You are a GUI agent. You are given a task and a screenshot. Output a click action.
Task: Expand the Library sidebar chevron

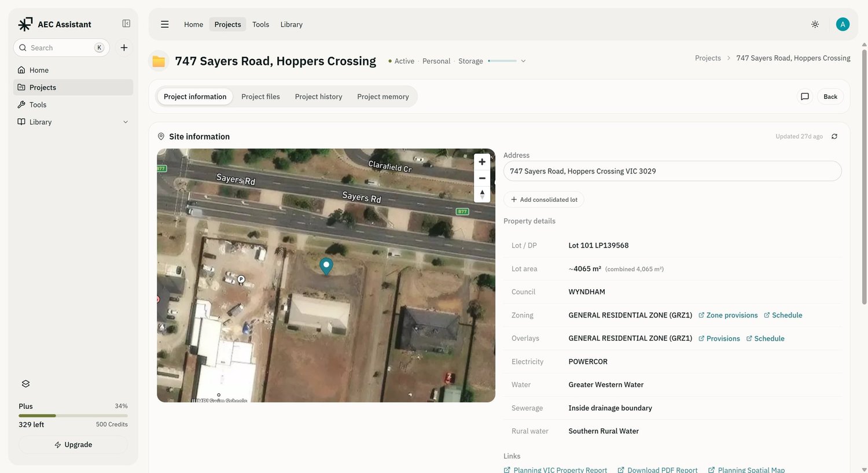tap(126, 122)
